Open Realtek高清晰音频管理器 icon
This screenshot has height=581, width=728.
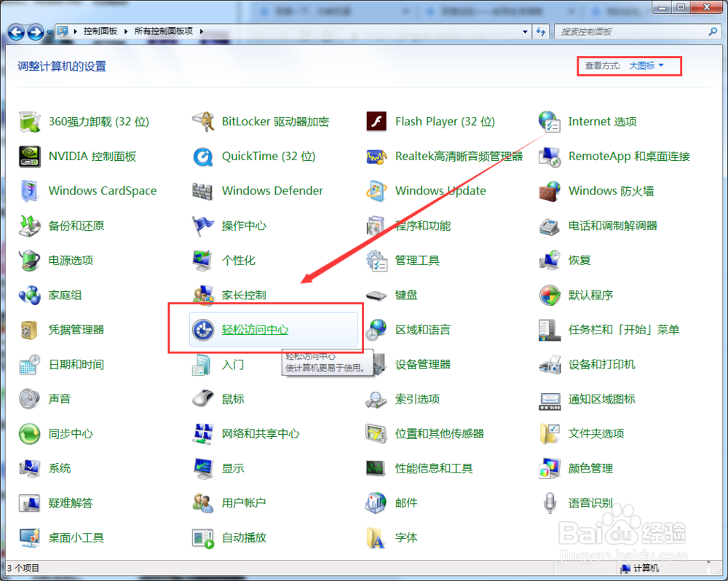(x=376, y=157)
